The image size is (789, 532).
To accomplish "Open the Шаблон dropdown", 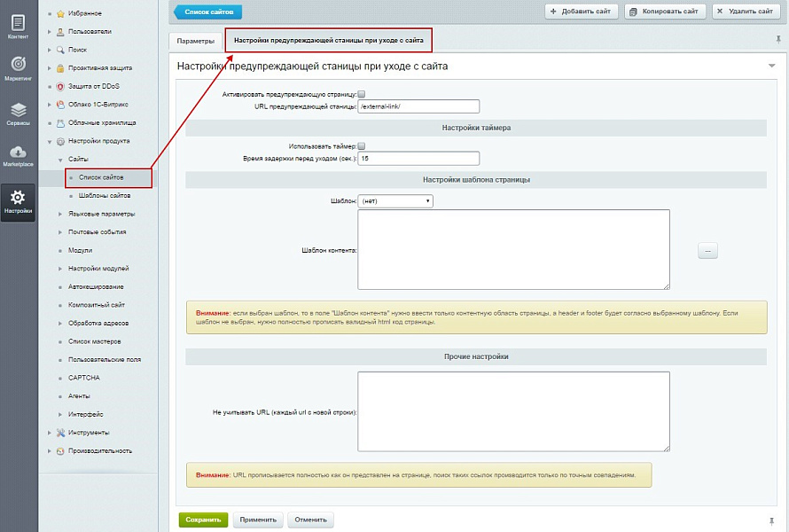I will coord(395,200).
